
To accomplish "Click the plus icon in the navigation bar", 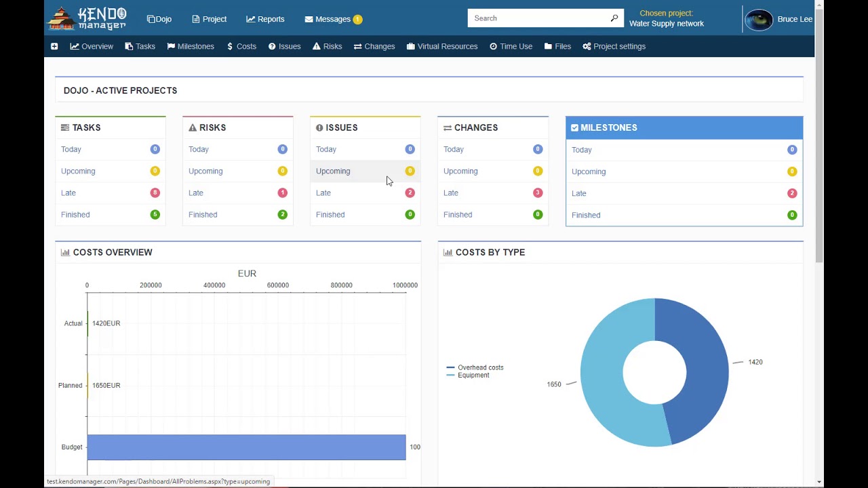I will coord(54,46).
